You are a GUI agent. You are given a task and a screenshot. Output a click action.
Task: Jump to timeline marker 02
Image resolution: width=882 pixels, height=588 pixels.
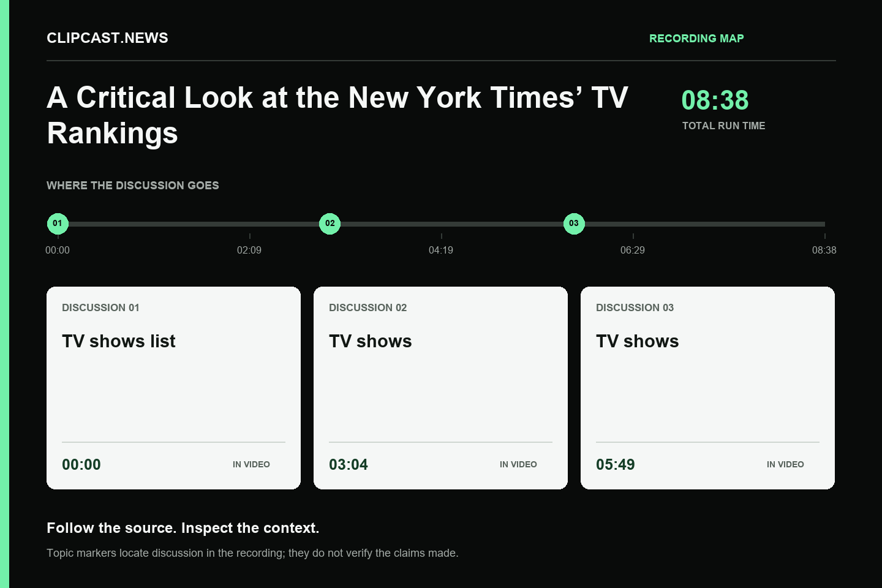330,224
